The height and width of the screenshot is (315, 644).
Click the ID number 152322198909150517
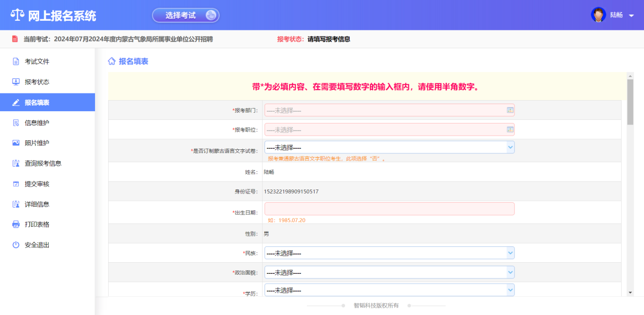click(x=291, y=192)
